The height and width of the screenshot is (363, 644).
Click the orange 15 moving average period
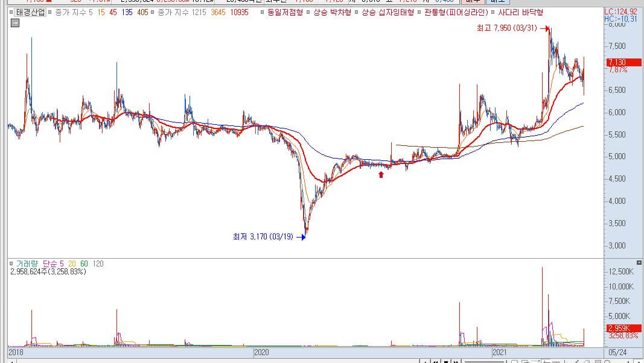pos(101,12)
